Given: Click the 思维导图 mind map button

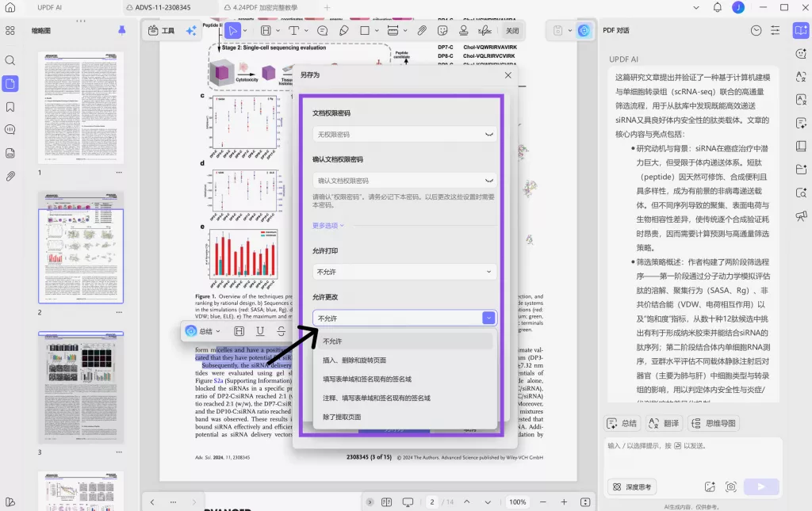Looking at the screenshot, I should coord(714,423).
